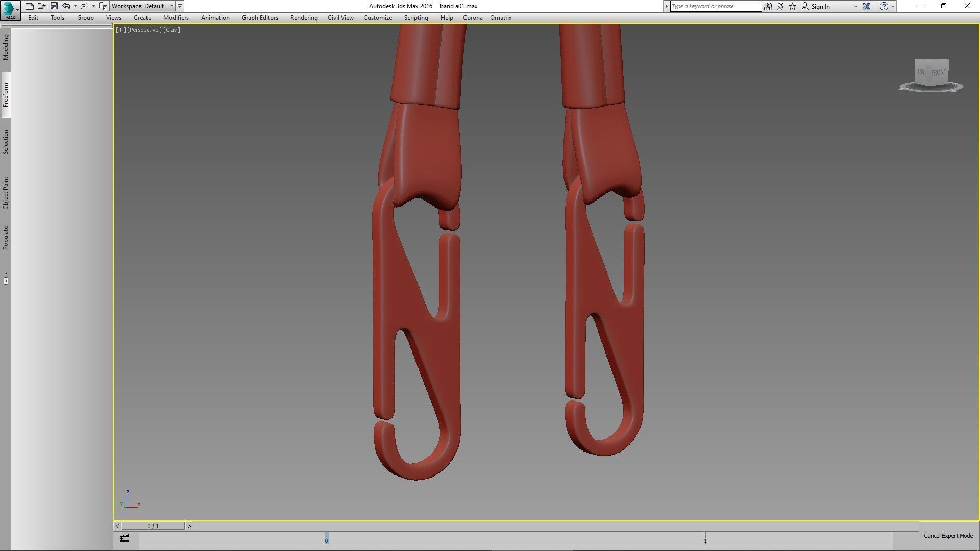Open the redo history dropdown arrow
The image size is (980, 551).
point(93,6)
